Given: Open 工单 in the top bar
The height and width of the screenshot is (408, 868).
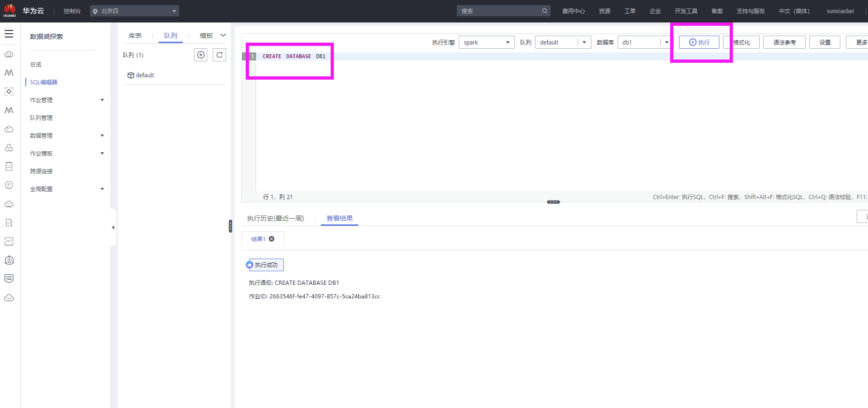Looking at the screenshot, I should (x=630, y=11).
